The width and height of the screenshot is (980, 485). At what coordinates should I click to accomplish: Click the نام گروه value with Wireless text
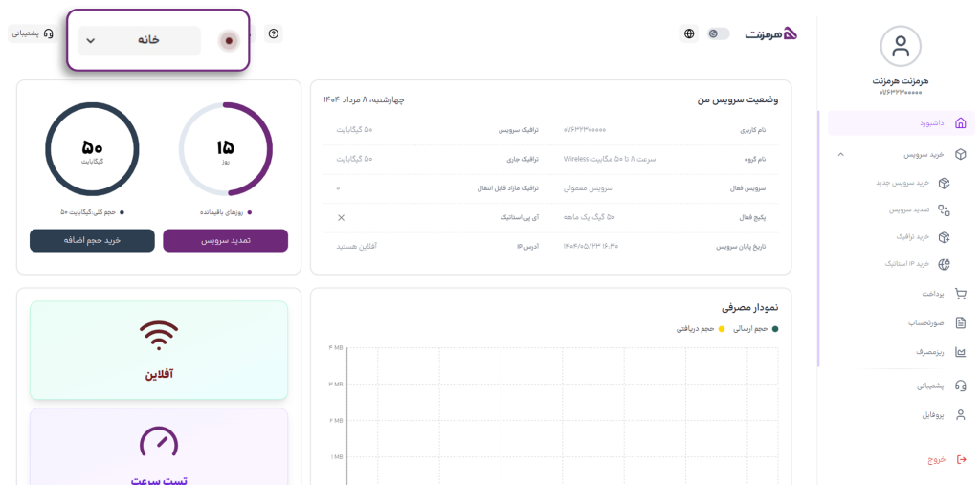[x=610, y=159]
